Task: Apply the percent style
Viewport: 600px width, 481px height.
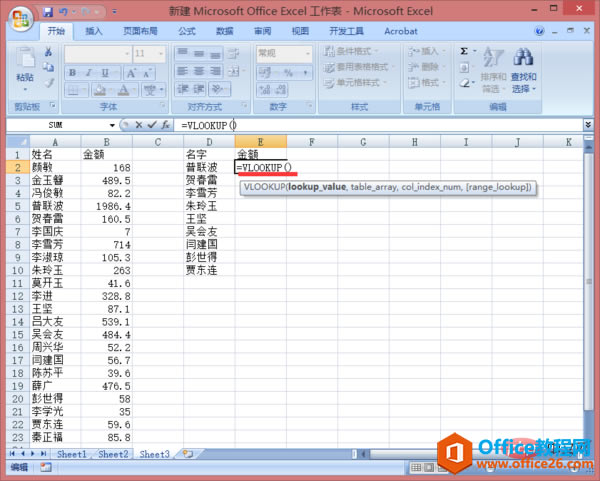Action: 288,72
